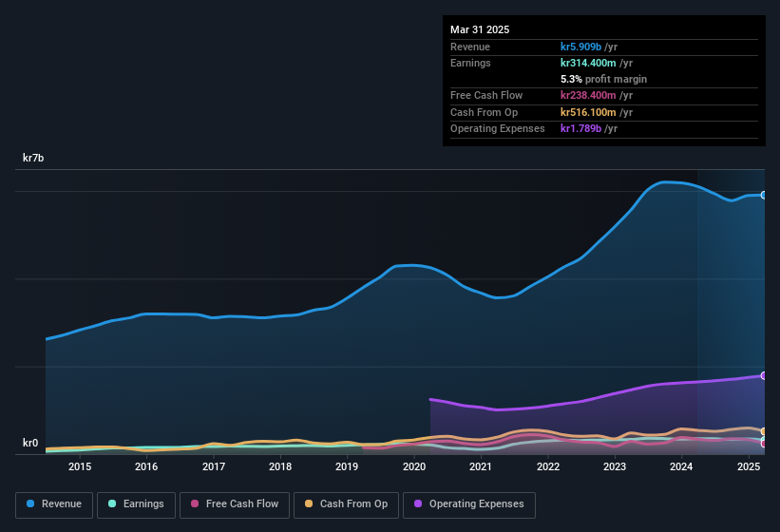
Task: Click the Operating Expenses endpoint marker
Action: coord(764,375)
